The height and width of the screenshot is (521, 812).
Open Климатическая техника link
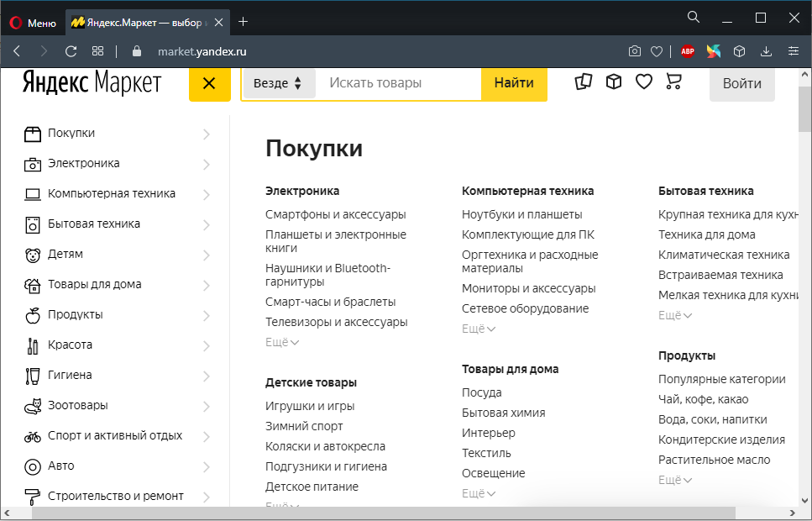click(724, 255)
